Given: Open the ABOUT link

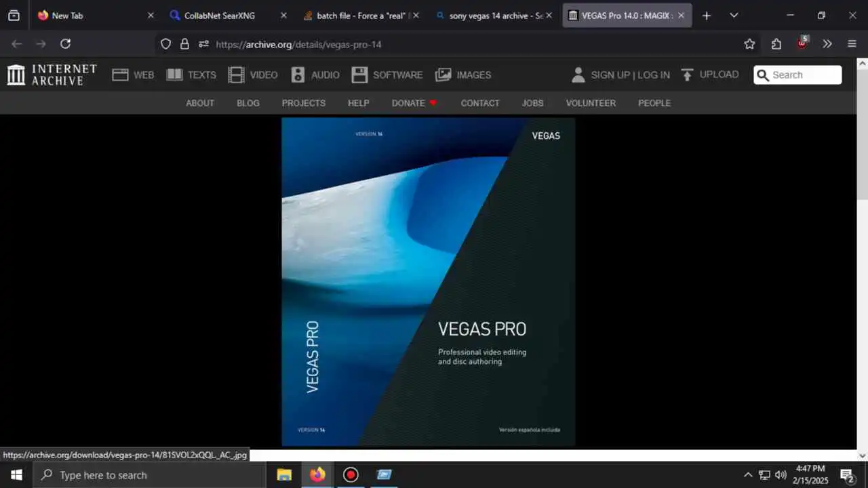Looking at the screenshot, I should pyautogui.click(x=200, y=103).
